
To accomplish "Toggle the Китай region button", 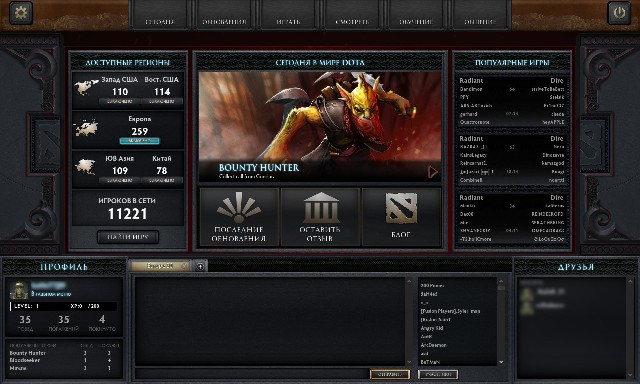I will point(162,180).
